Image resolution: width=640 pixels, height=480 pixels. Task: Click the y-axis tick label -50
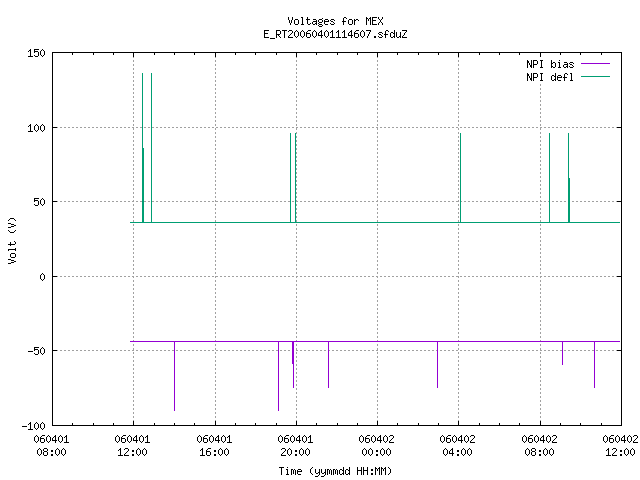click(36, 351)
